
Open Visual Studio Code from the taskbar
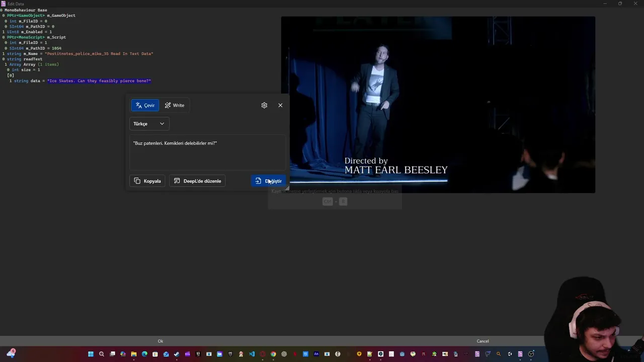coord(252,354)
